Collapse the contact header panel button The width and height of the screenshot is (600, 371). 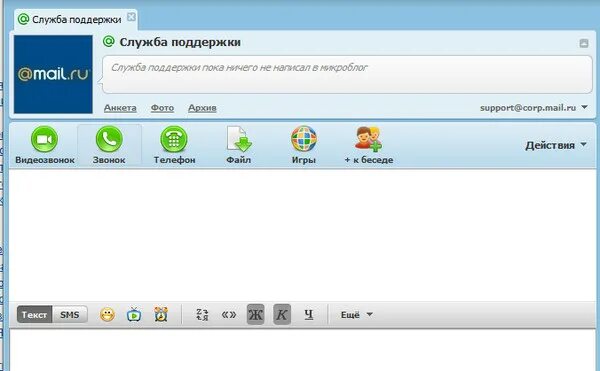tap(584, 43)
